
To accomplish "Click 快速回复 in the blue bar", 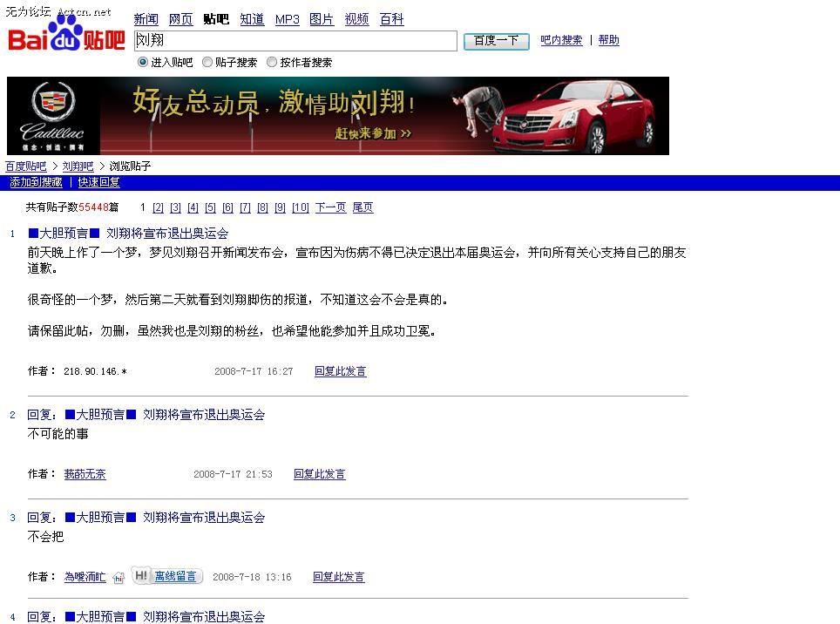I will pos(99,182).
